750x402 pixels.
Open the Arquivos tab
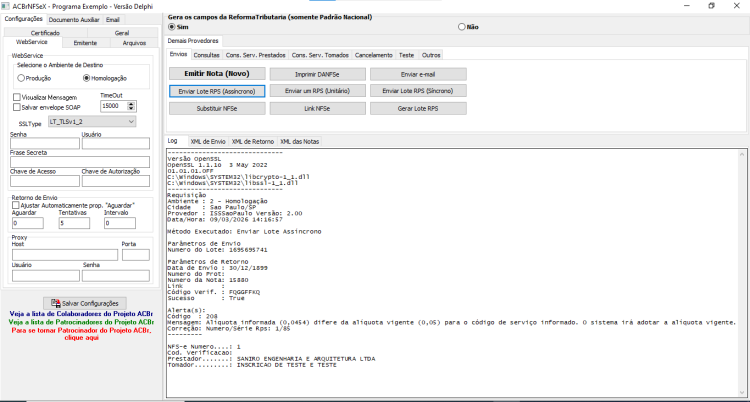[134, 43]
